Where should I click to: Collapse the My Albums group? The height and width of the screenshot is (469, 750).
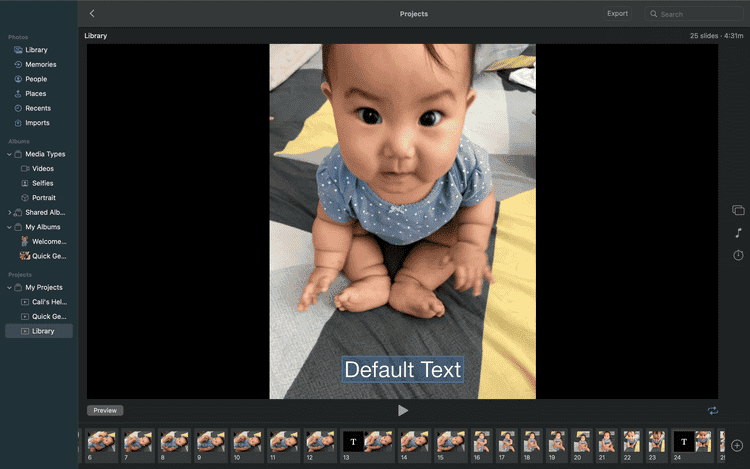(9, 227)
